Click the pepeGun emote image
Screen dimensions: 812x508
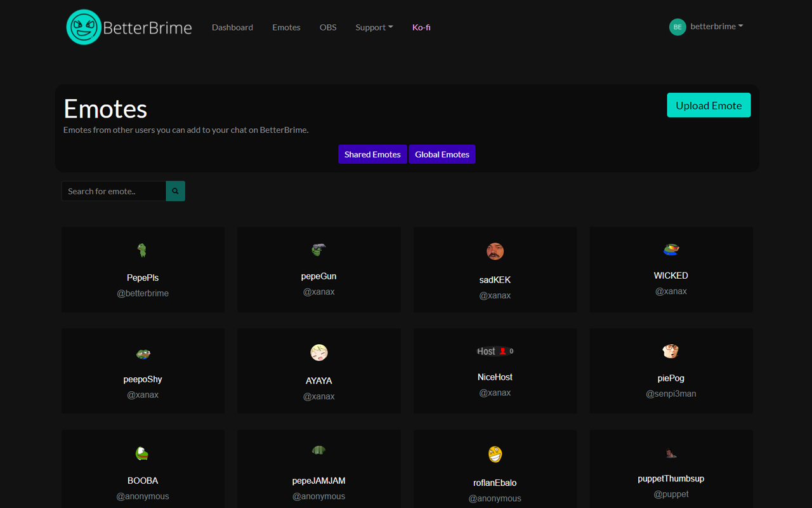click(318, 250)
